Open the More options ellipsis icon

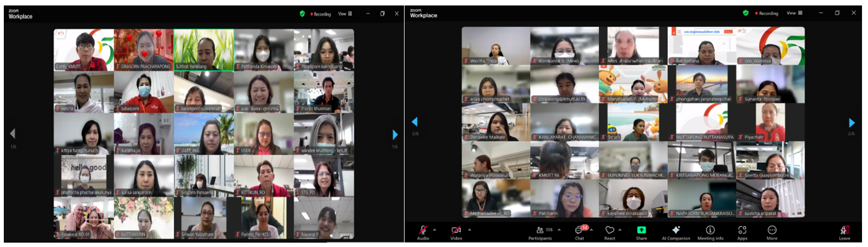pyautogui.click(x=772, y=230)
